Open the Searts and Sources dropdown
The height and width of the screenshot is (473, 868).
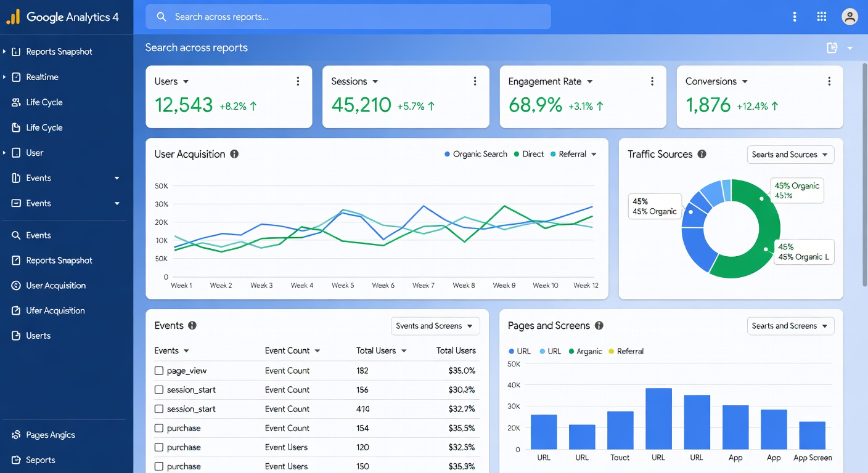pyautogui.click(x=790, y=155)
